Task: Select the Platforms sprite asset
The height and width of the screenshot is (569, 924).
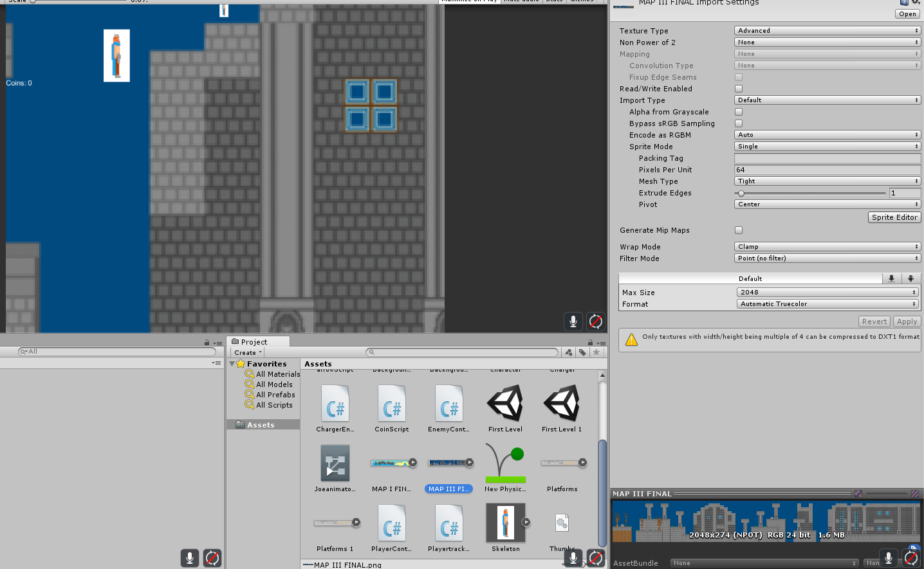Action: (561, 463)
